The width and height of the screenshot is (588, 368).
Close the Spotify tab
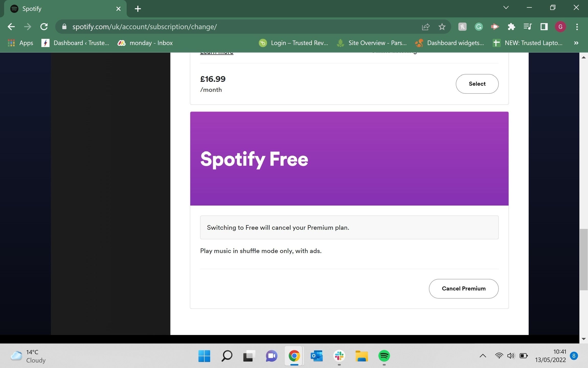point(118,9)
